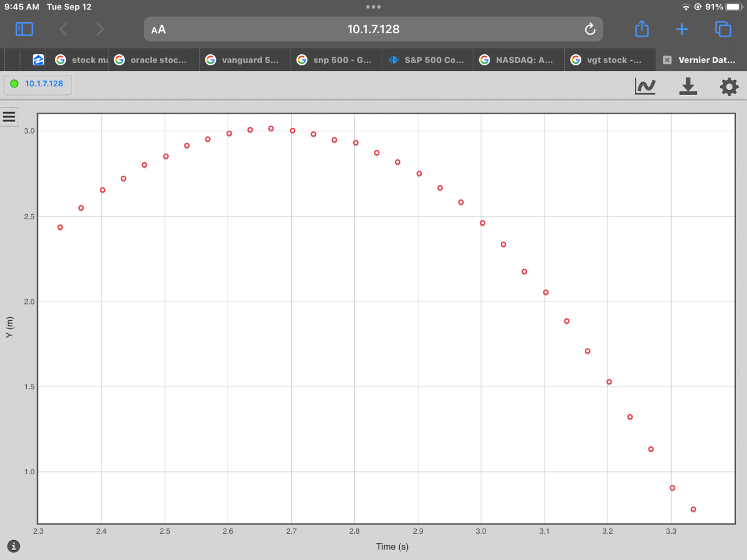Screen dimensions: 747x560
Task: Select the Y (m) axis label
Action: (9, 327)
